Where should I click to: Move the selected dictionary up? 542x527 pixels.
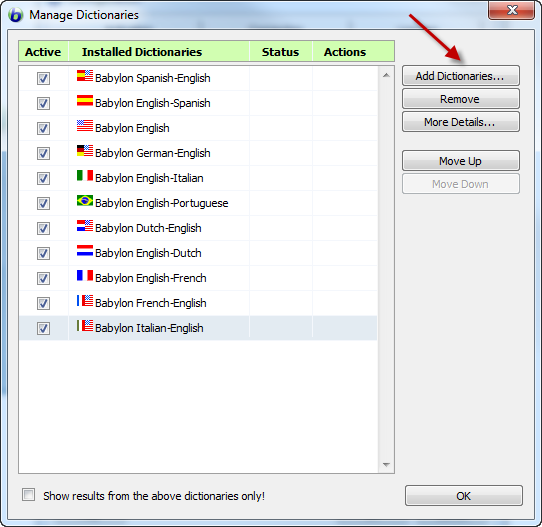pyautogui.click(x=461, y=161)
